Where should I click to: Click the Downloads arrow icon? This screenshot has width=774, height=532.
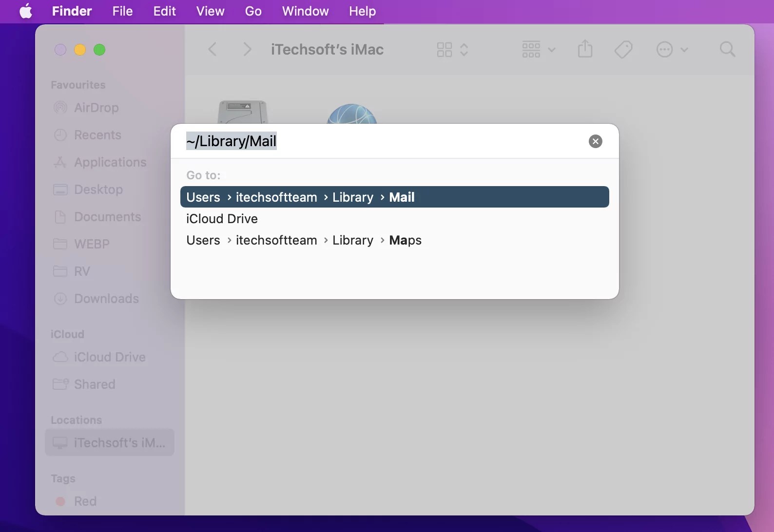(x=60, y=299)
